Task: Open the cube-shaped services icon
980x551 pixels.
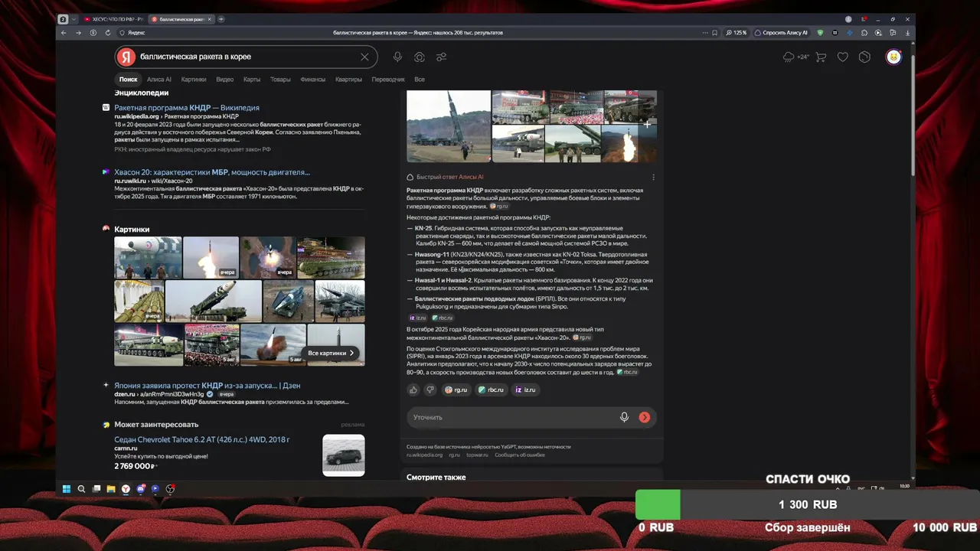Action: pos(864,57)
